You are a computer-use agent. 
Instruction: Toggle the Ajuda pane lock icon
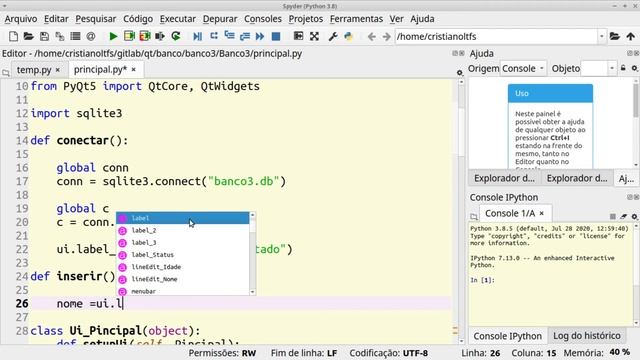(x=623, y=68)
